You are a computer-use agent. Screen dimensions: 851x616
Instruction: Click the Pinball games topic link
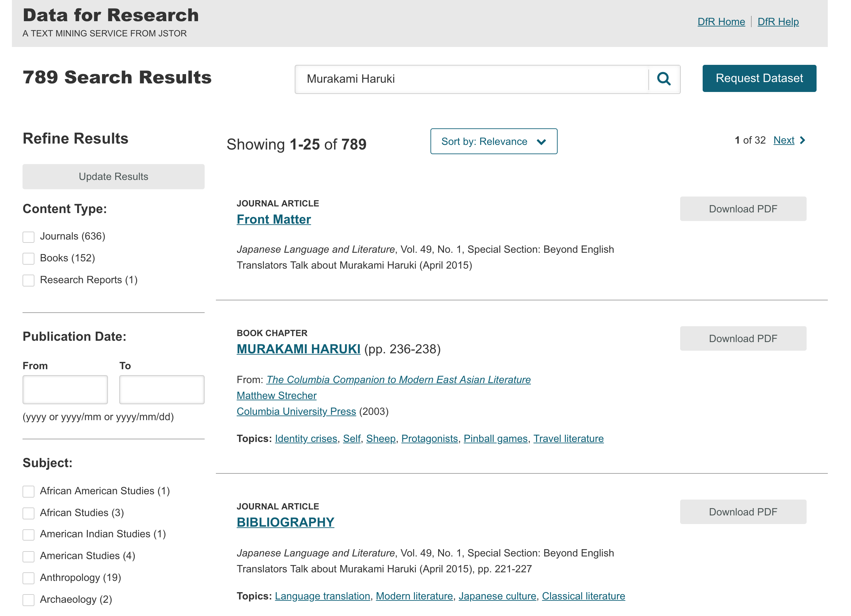point(496,439)
